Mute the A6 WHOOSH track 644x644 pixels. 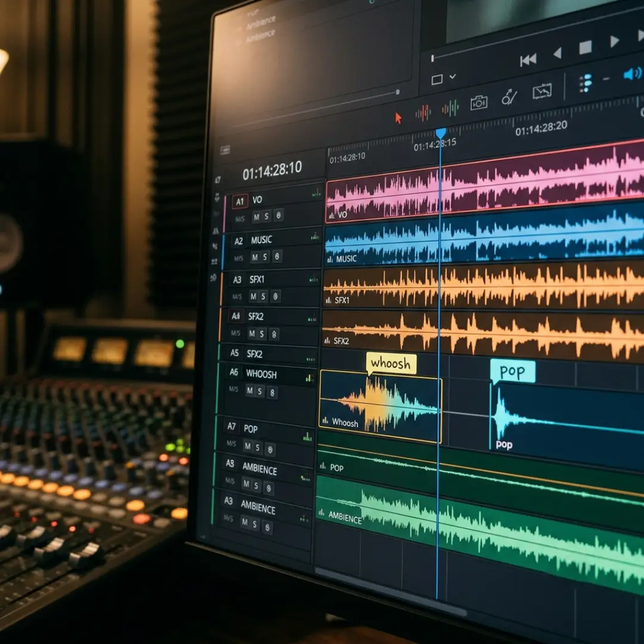point(249,391)
